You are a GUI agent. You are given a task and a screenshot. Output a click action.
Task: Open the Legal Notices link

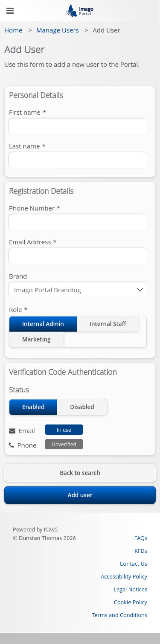[x=131, y=589]
